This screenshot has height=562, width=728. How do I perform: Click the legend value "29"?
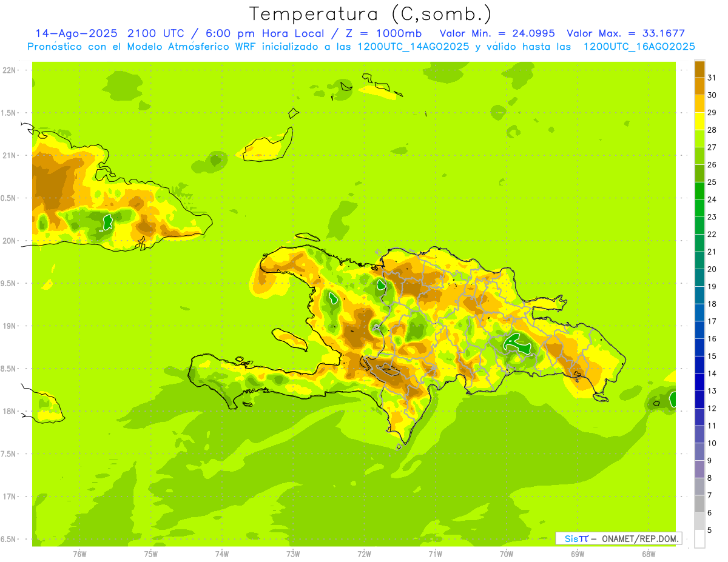[712, 112]
